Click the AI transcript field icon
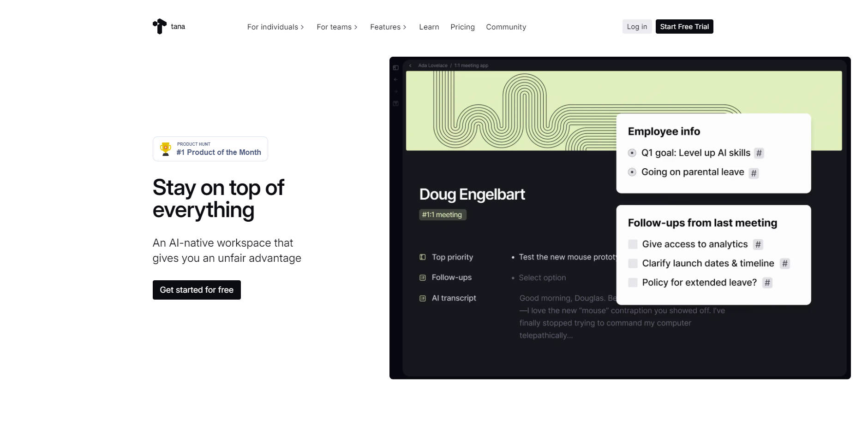The image size is (868, 425). tap(423, 298)
